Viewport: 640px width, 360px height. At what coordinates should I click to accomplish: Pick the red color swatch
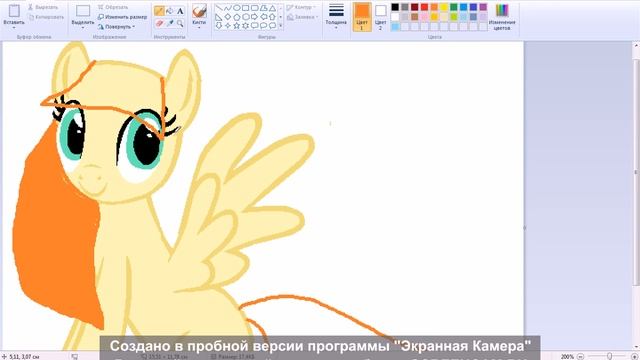click(x=424, y=7)
